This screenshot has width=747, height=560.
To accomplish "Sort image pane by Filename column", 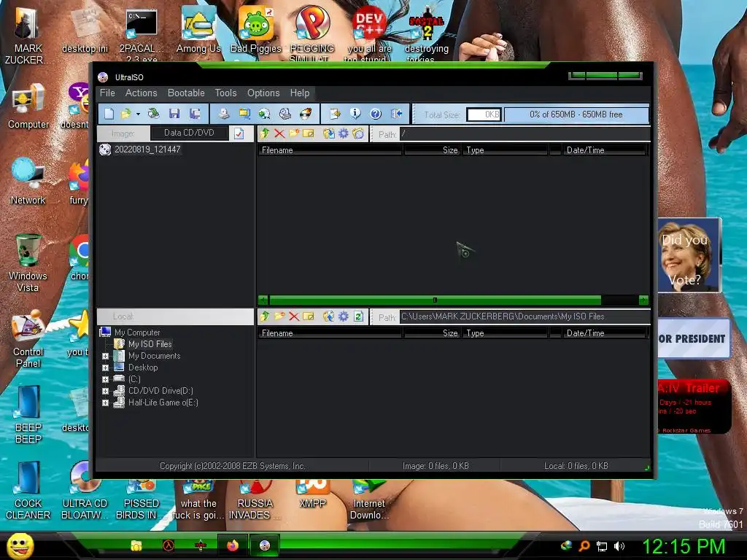I will click(330, 150).
